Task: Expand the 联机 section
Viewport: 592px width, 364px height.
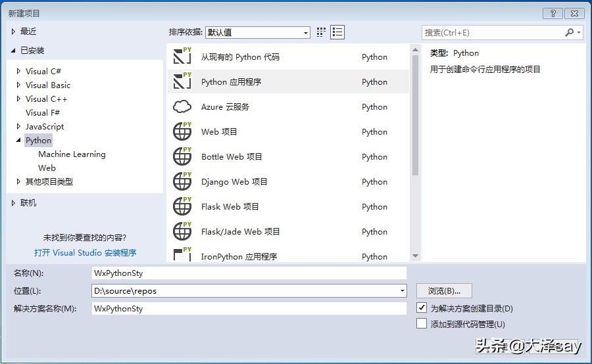Action: point(13,203)
